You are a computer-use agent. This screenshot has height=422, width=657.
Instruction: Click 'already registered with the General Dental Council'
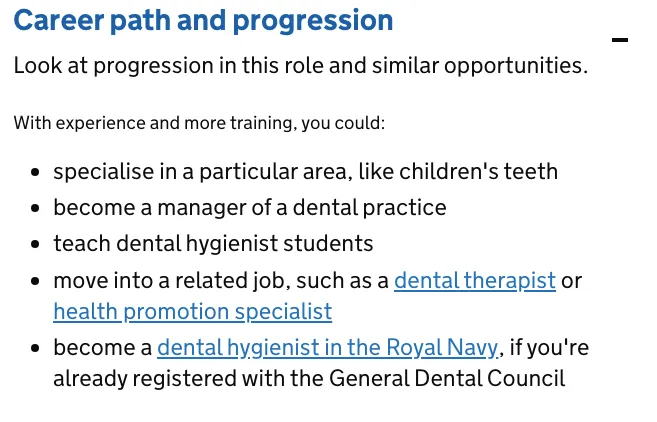(x=309, y=378)
